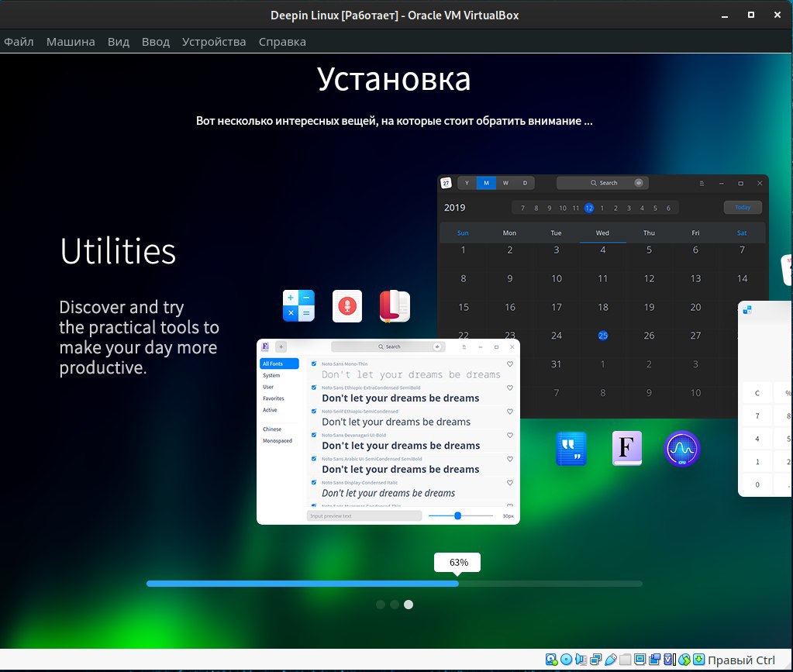Open the Calendar window hamburger menu
Image resolution: width=793 pixels, height=672 pixels.
[x=702, y=183]
